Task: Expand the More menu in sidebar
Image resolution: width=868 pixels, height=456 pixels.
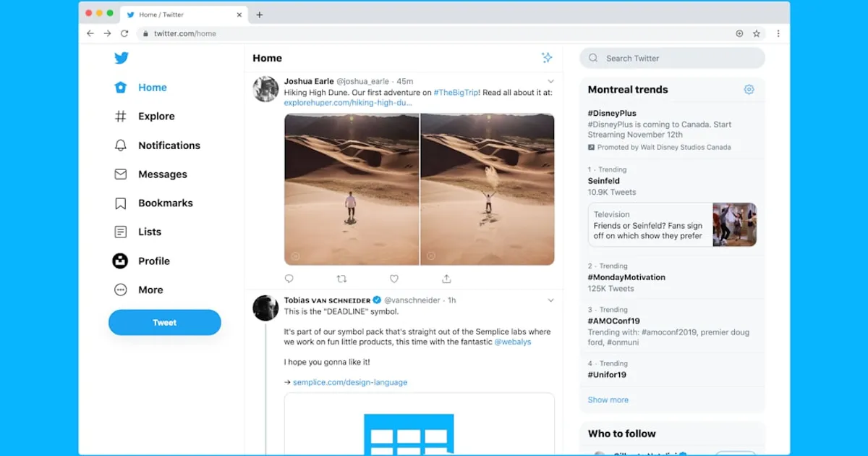Action: [x=120, y=290]
